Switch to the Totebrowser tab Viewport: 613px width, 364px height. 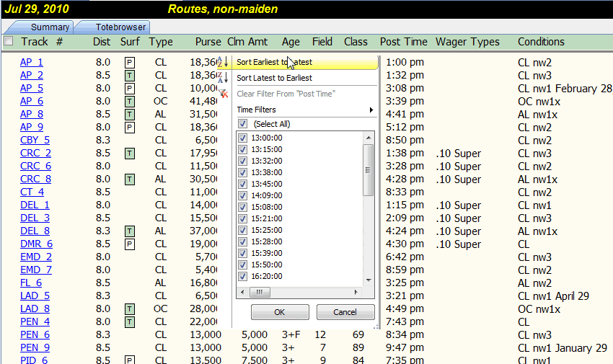[120, 27]
